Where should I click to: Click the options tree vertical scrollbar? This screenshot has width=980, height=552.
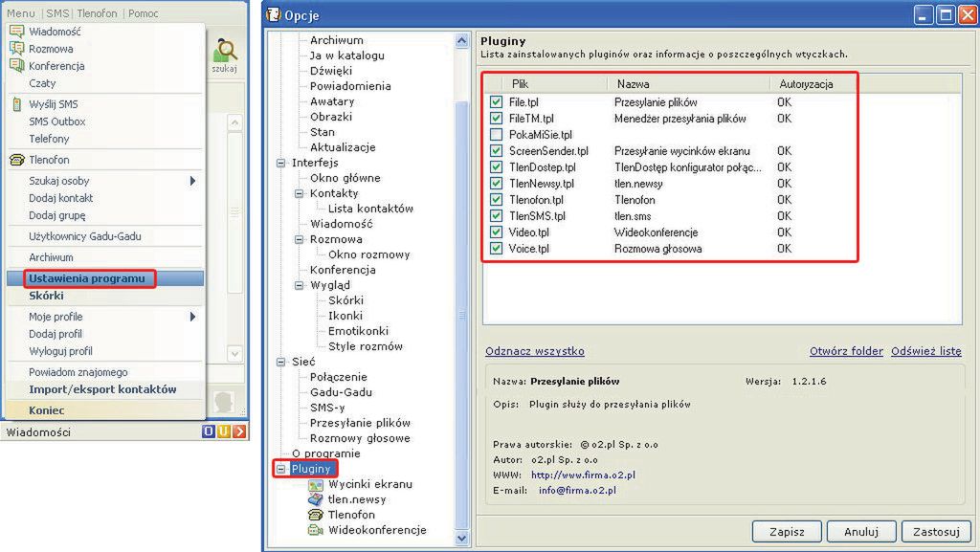click(462, 289)
